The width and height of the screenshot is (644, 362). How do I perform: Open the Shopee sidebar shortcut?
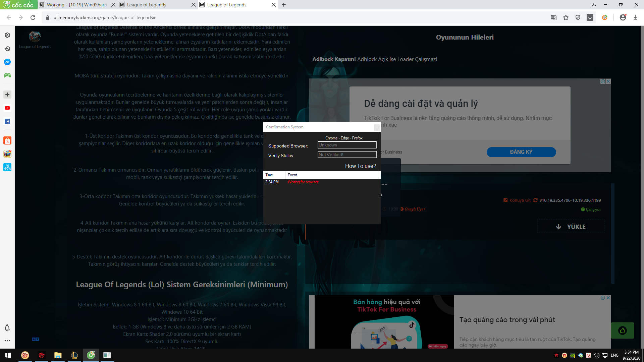(x=7, y=140)
